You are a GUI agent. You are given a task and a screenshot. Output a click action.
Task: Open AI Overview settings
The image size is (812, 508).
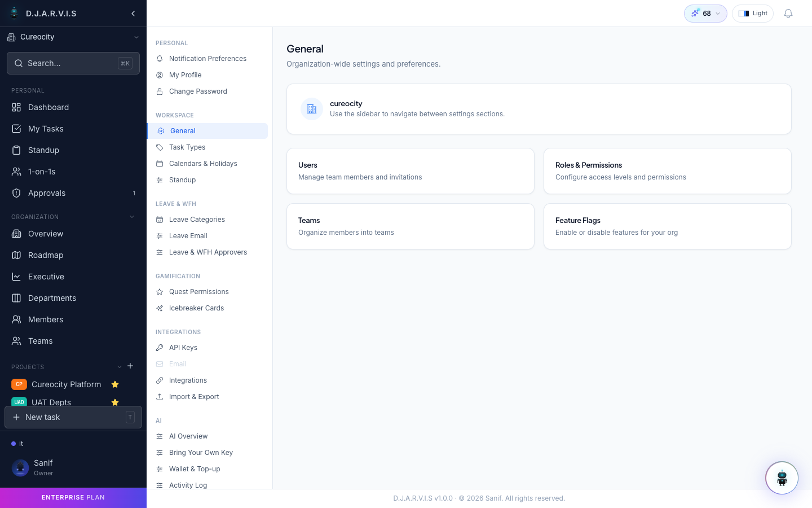point(208,436)
